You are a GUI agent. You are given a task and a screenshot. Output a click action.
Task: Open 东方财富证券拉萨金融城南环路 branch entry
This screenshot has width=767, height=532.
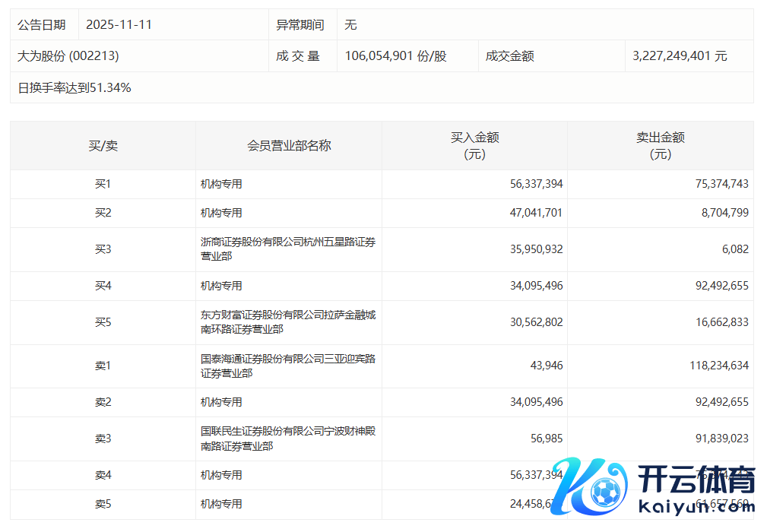click(x=287, y=322)
